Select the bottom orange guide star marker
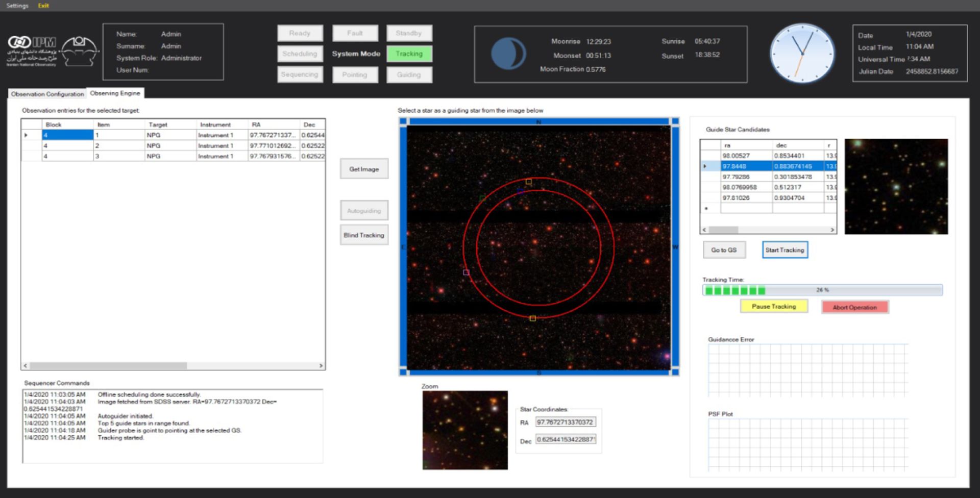This screenshot has height=498, width=980. [x=532, y=318]
